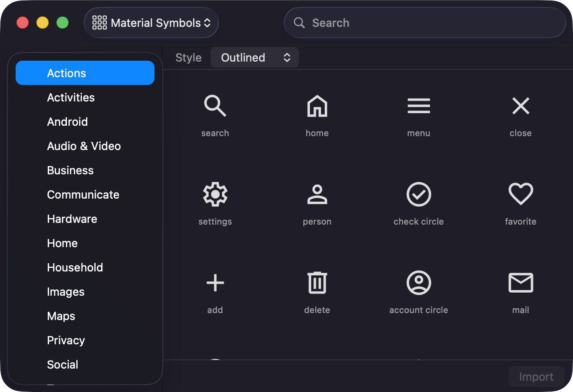Show the Privacy category
573x392 pixels.
click(x=85, y=340)
